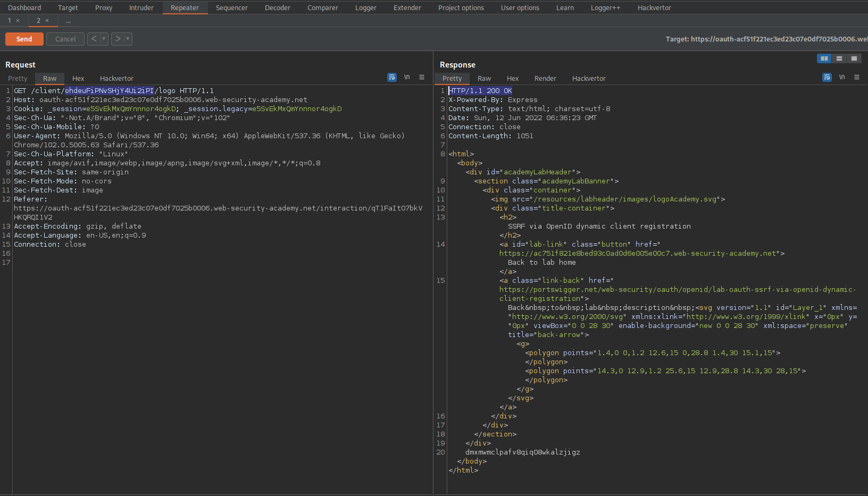
Task: Click the Accept-Language request header
Action: pos(80,236)
